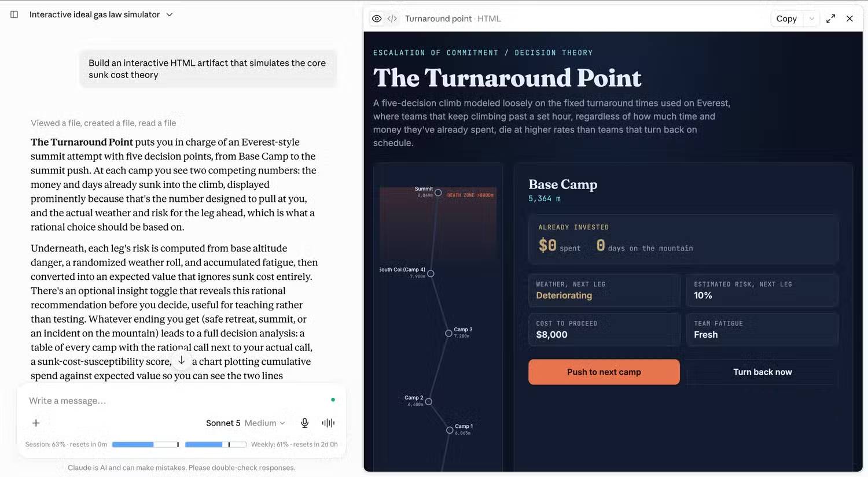Expand the 'Viewed a file, created a file' steps
The height and width of the screenshot is (477, 868).
point(104,123)
